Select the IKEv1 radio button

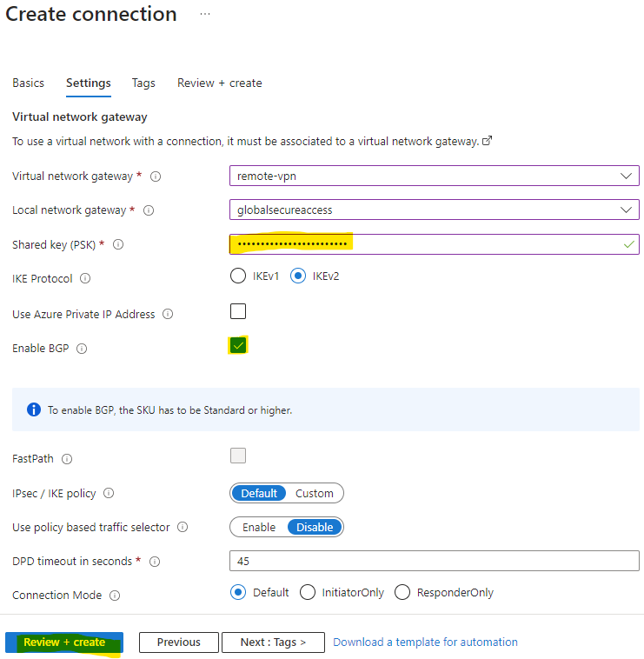pyautogui.click(x=238, y=276)
